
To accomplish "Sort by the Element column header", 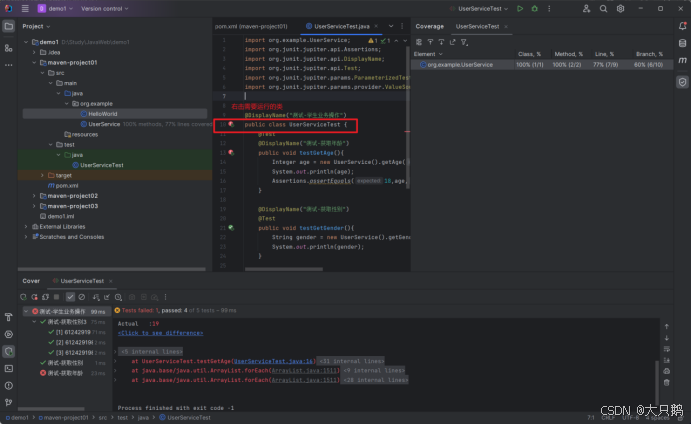I will click(428, 54).
